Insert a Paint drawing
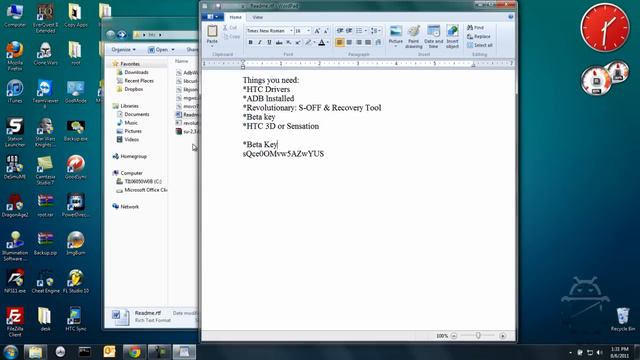 (413, 37)
